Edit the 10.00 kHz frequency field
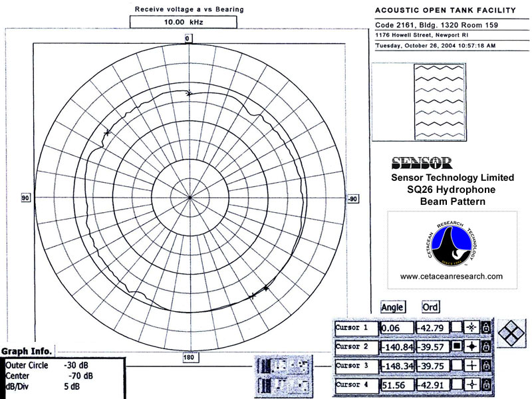 point(184,23)
